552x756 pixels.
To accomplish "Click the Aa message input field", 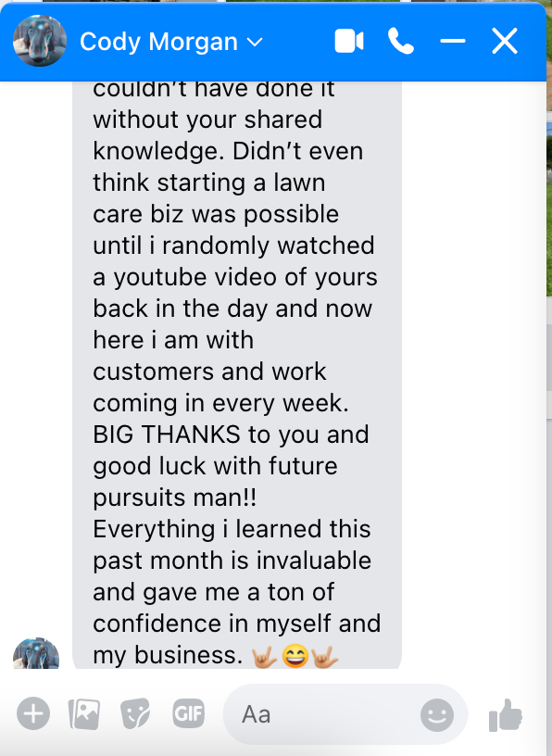I will 345,714.
